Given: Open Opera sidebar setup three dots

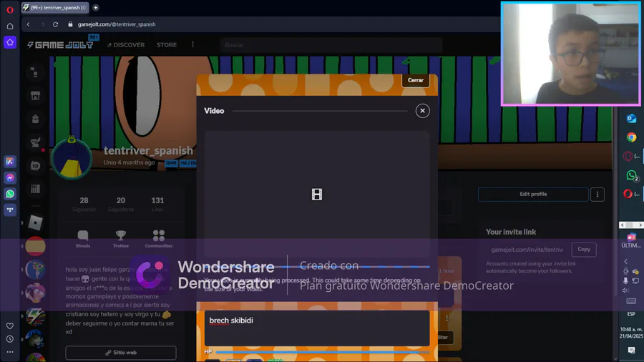Looking at the screenshot, I should pos(10,352).
